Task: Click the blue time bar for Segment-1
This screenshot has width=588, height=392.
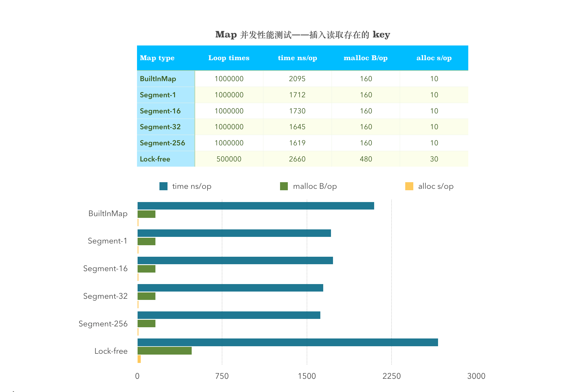Action: pos(234,233)
